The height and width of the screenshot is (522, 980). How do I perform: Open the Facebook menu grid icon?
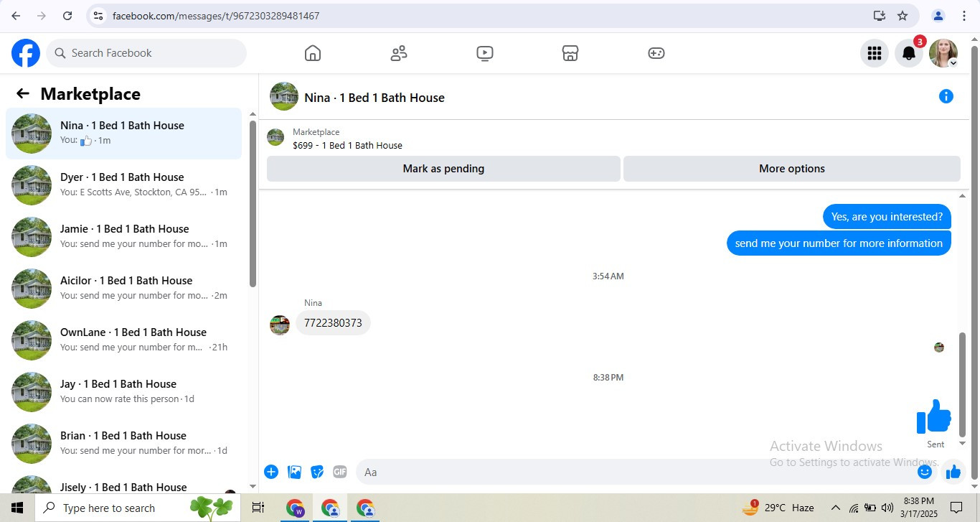(x=875, y=53)
